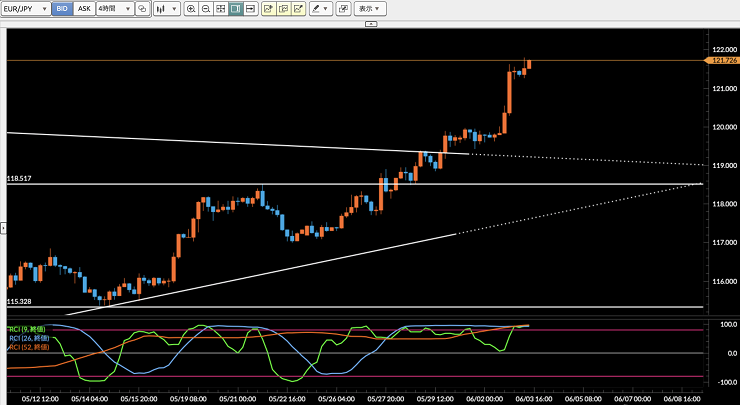The height and width of the screenshot is (405, 740).
Task: Click the -100.0 RCI axis label
Action: point(727,382)
